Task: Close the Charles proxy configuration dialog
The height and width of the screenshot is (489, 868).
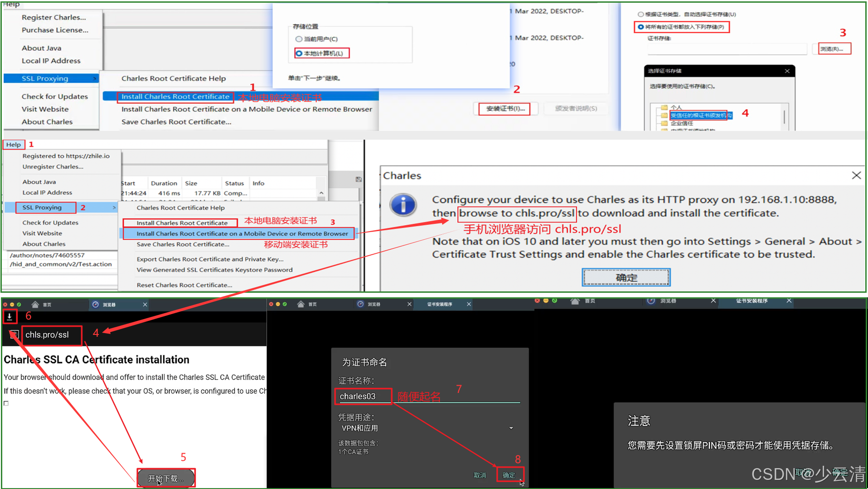Action: (856, 175)
